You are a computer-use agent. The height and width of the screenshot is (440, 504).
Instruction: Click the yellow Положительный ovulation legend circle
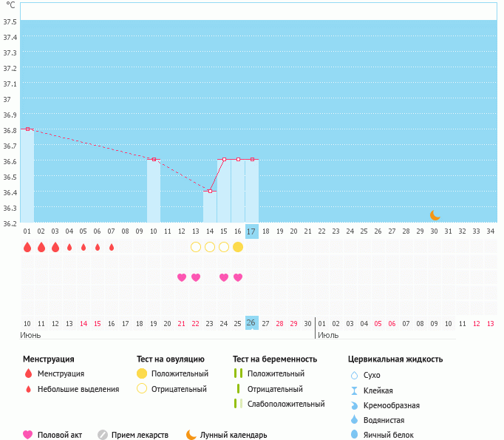(143, 374)
